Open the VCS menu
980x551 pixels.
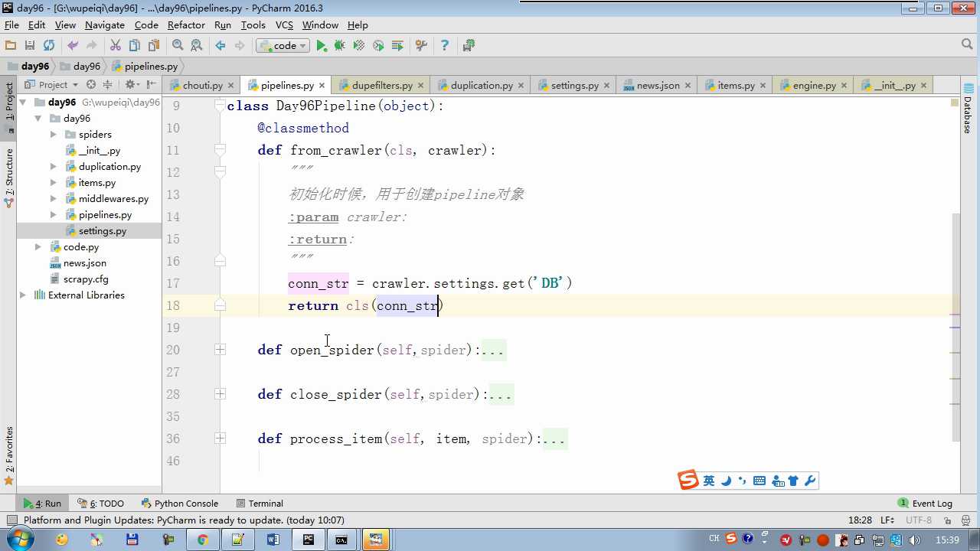pyautogui.click(x=284, y=25)
